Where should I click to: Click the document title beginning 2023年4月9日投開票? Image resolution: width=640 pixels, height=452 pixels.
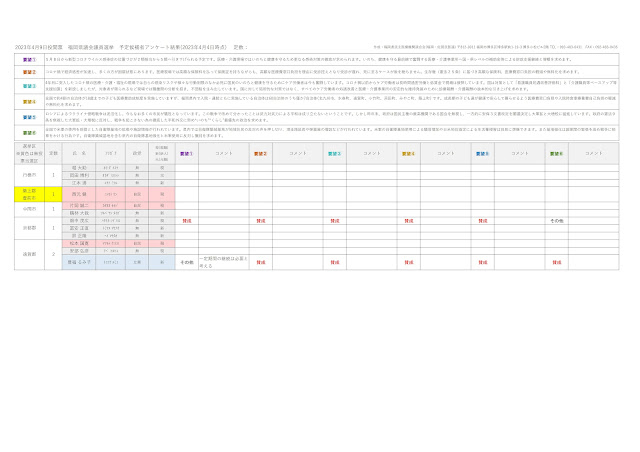coord(131,47)
